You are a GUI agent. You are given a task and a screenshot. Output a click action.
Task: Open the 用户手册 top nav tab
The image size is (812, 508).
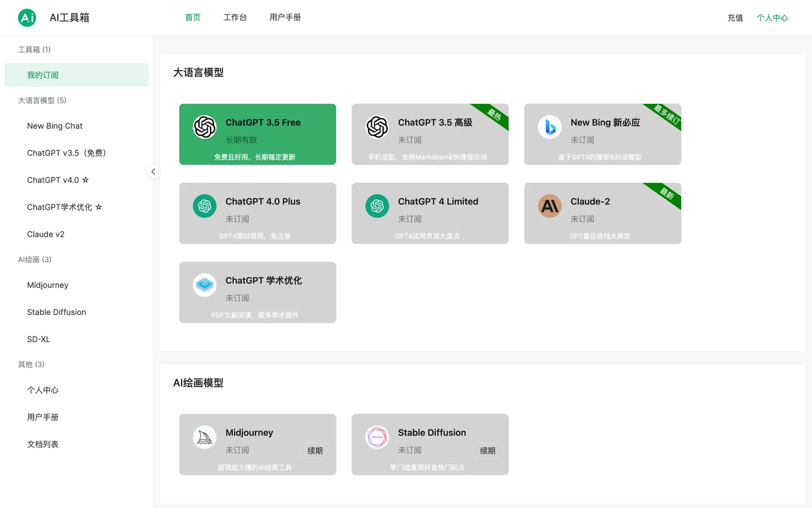coord(285,17)
